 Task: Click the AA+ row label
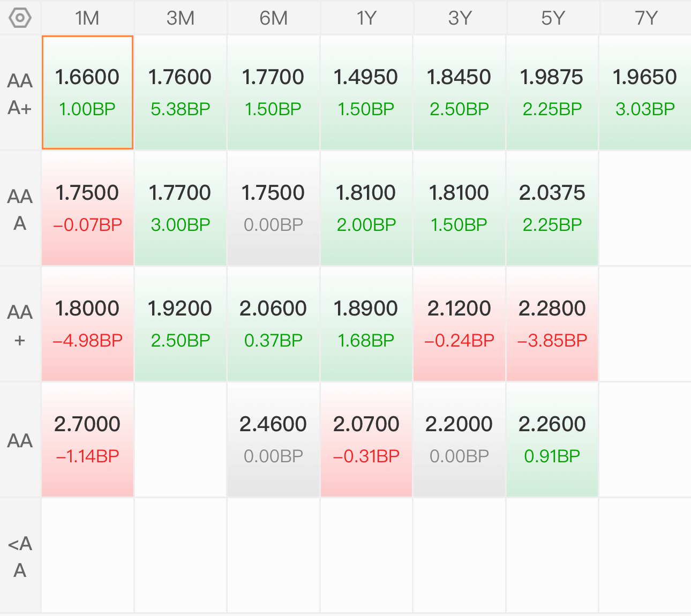click(20, 325)
